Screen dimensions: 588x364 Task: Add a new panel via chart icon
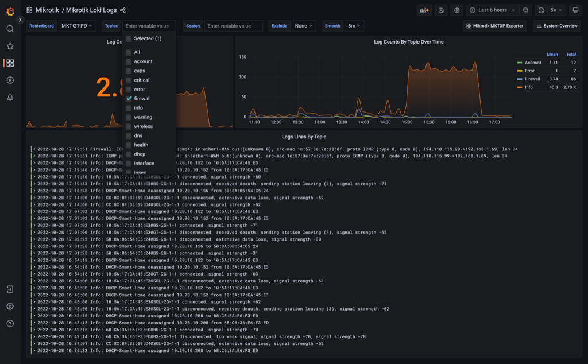coord(424,10)
